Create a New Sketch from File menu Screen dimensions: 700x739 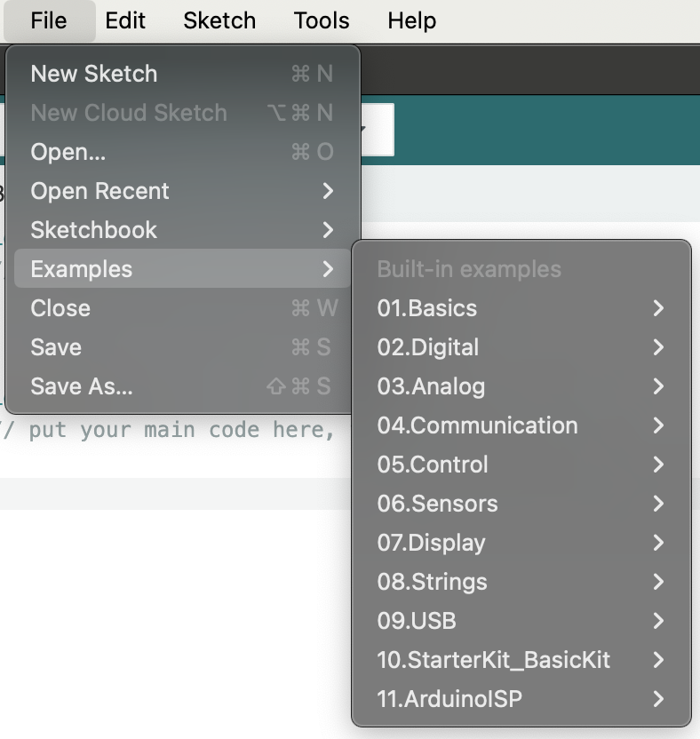coord(182,74)
